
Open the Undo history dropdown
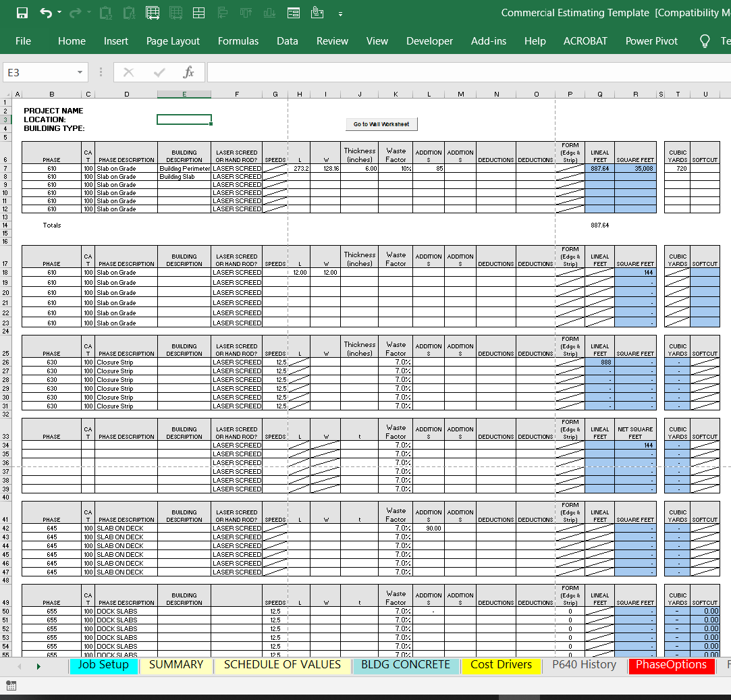tap(59, 13)
